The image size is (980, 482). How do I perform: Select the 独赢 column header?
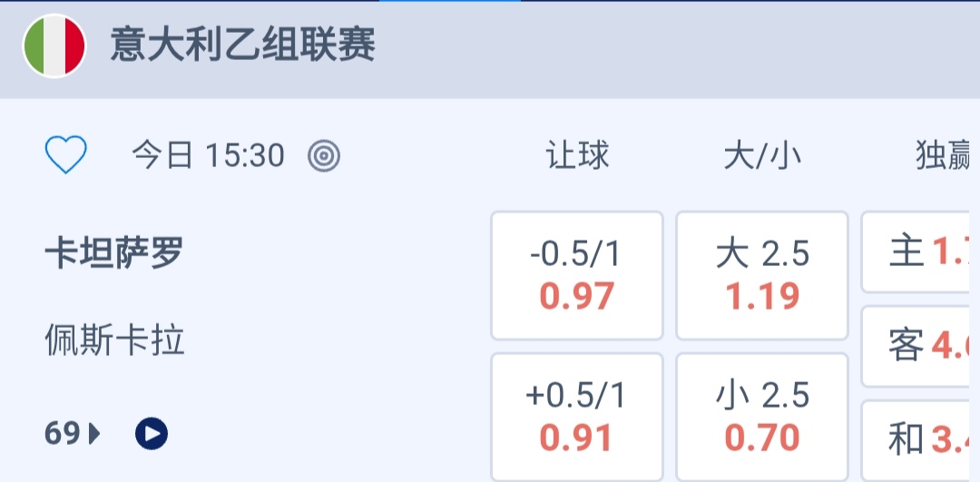(944, 156)
